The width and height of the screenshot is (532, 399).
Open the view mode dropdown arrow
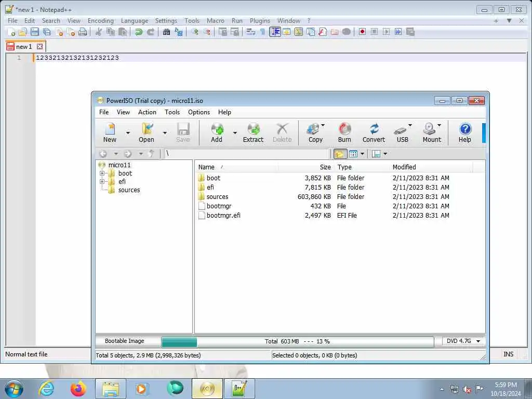[362, 154]
